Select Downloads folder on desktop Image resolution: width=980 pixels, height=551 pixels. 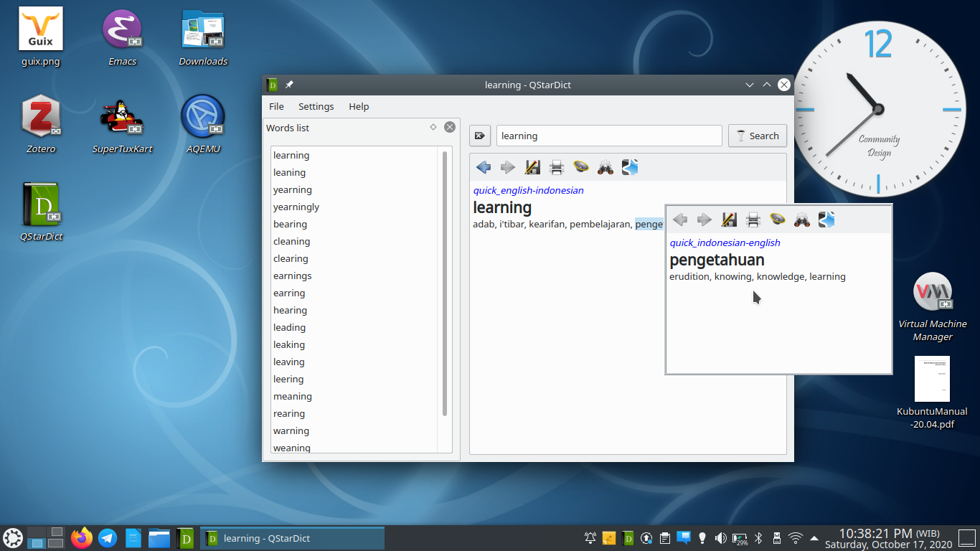(x=203, y=38)
